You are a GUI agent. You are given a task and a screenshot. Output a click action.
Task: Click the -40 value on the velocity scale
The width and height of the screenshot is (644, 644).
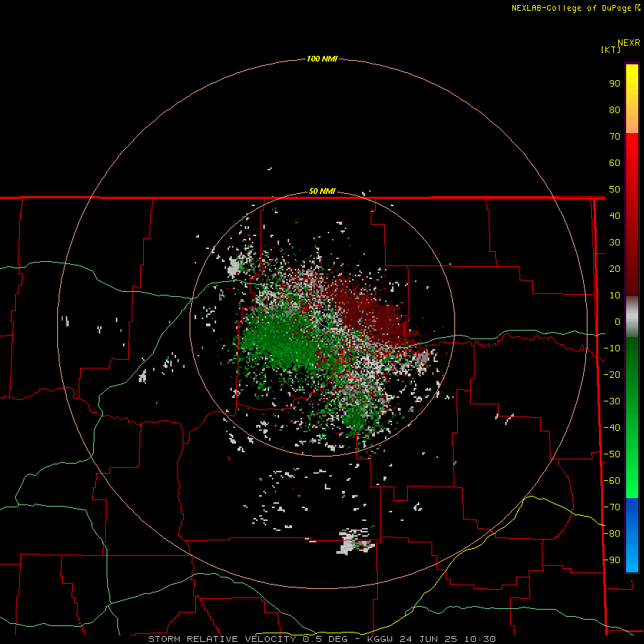coord(612,428)
